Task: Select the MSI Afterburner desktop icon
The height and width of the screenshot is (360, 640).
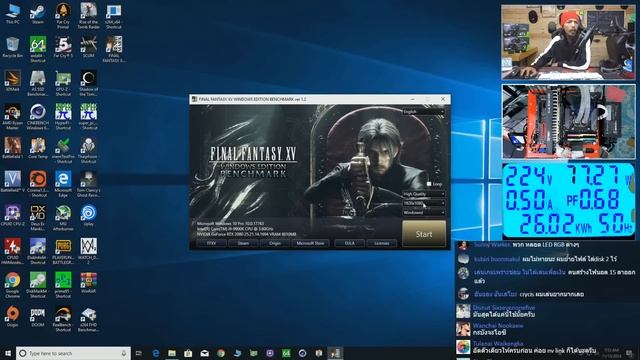Action: 63,217
